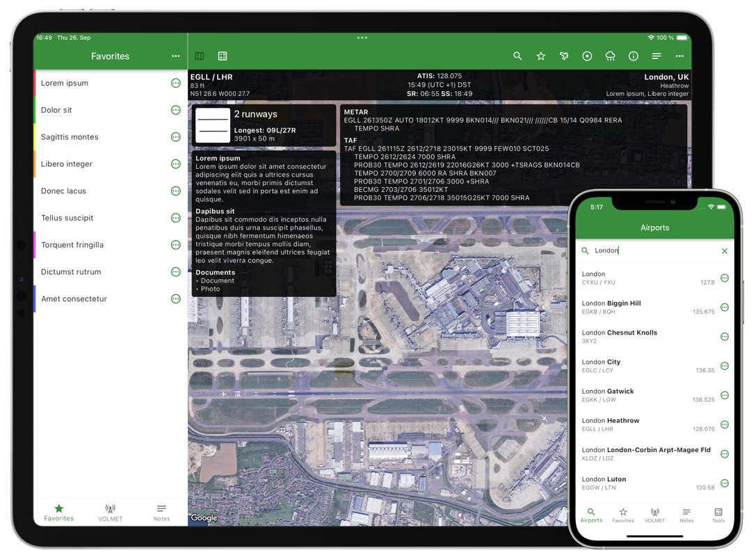Tap the London search field on iPhone

654,251
